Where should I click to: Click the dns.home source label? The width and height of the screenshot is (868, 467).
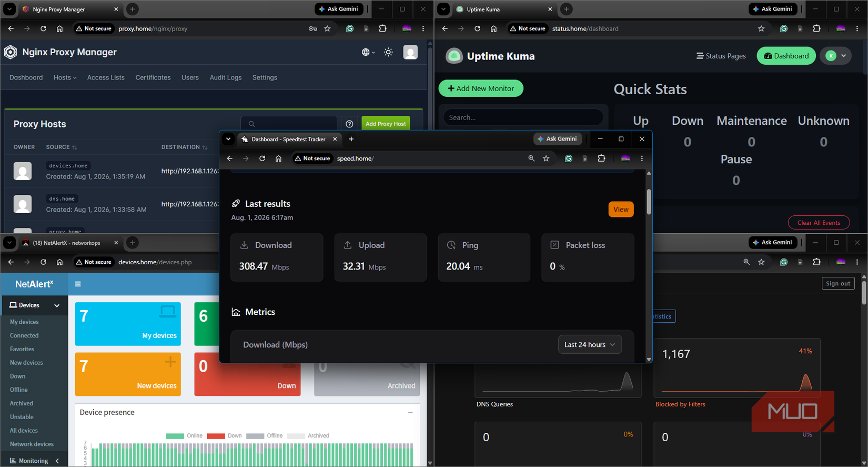[x=62, y=199]
